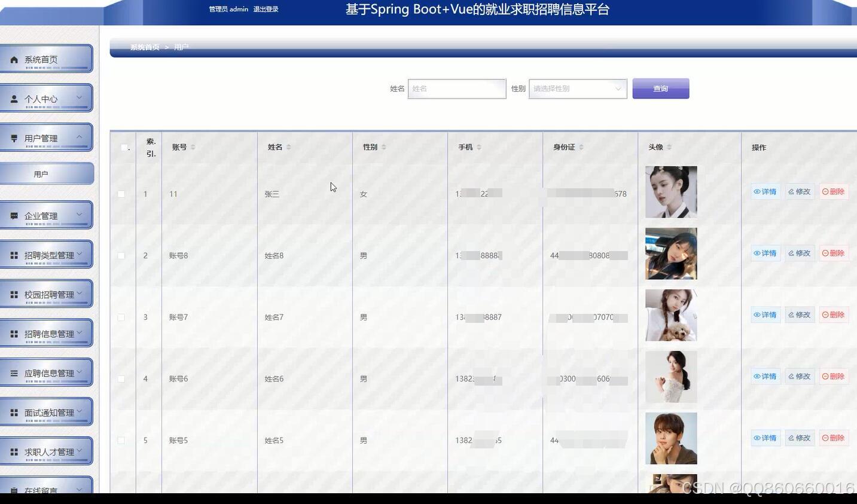Check the row checkbox for 账号5
This screenshot has width=857, height=504.
click(x=121, y=440)
